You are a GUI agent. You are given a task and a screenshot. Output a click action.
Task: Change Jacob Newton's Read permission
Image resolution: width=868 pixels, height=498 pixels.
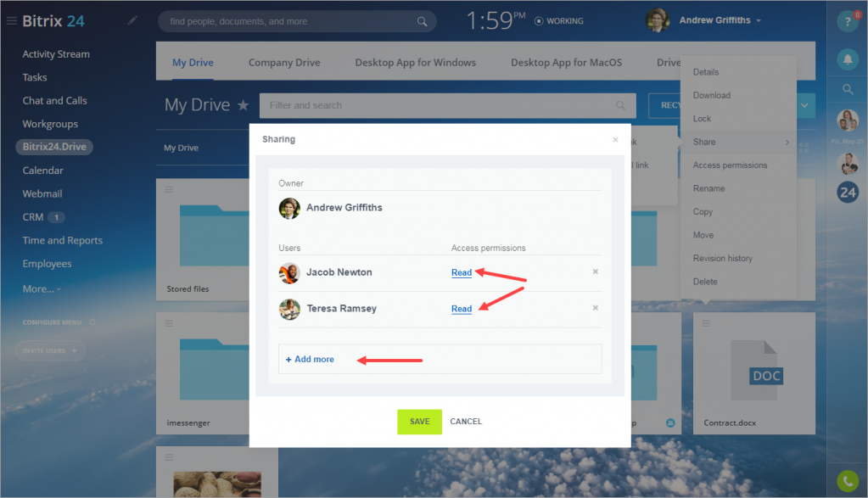(461, 272)
